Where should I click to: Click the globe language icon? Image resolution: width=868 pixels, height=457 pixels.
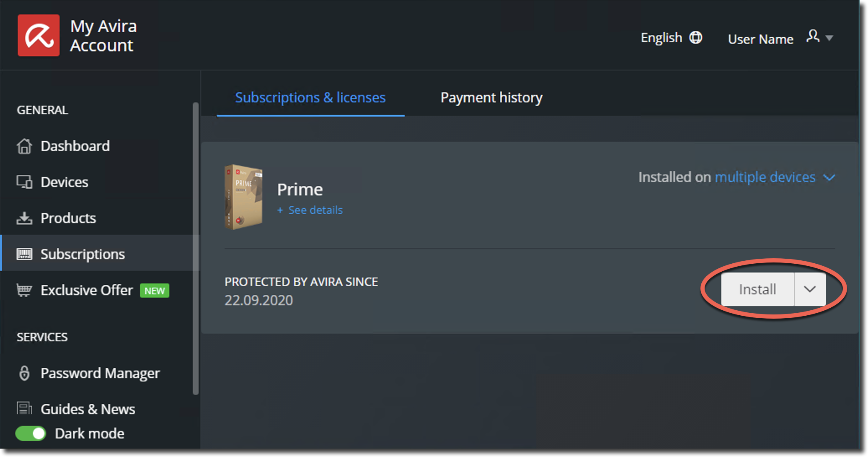(x=696, y=38)
